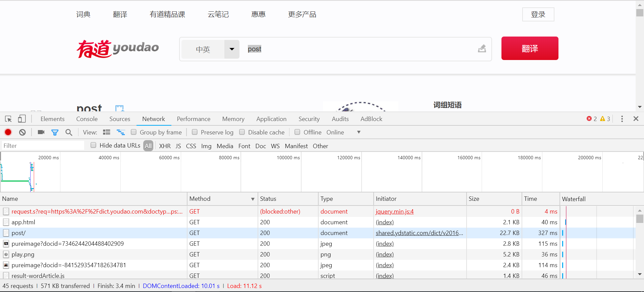Click the 登录 login button
The height and width of the screenshot is (292, 644).
click(x=538, y=14)
